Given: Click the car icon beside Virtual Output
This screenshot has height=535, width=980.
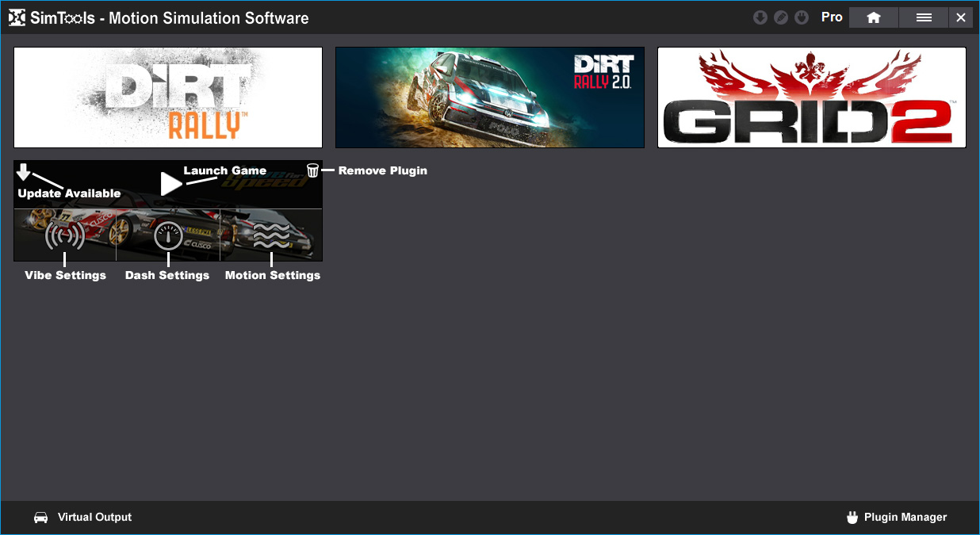Looking at the screenshot, I should (41, 518).
